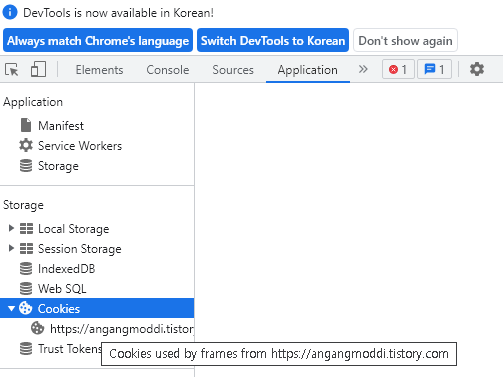Expand the Local Storage tree

[11, 228]
